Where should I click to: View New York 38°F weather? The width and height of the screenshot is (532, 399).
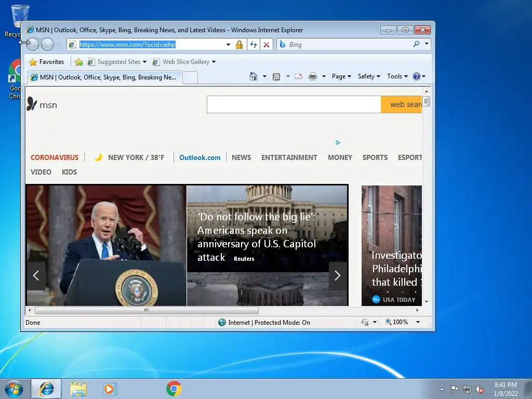[x=129, y=157]
